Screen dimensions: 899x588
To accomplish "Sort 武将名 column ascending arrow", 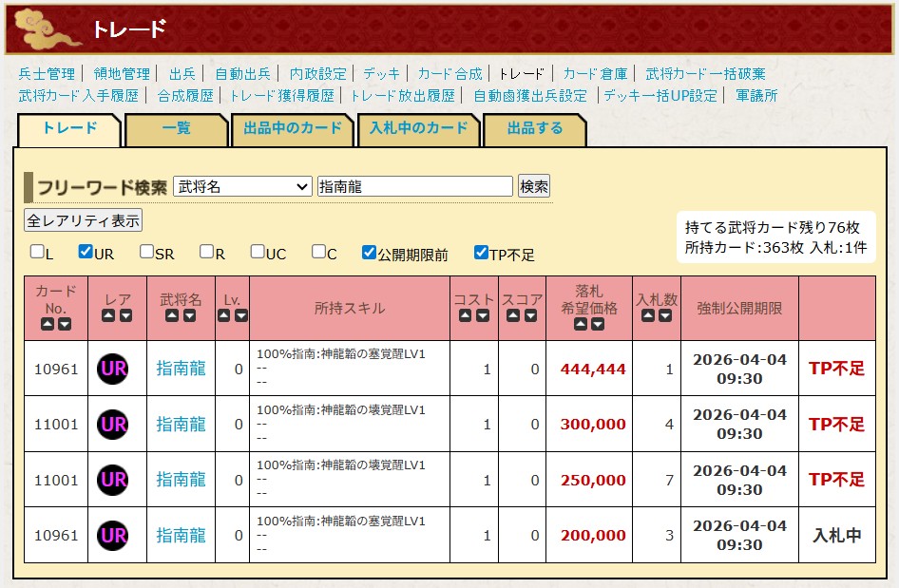I will click(x=173, y=315).
